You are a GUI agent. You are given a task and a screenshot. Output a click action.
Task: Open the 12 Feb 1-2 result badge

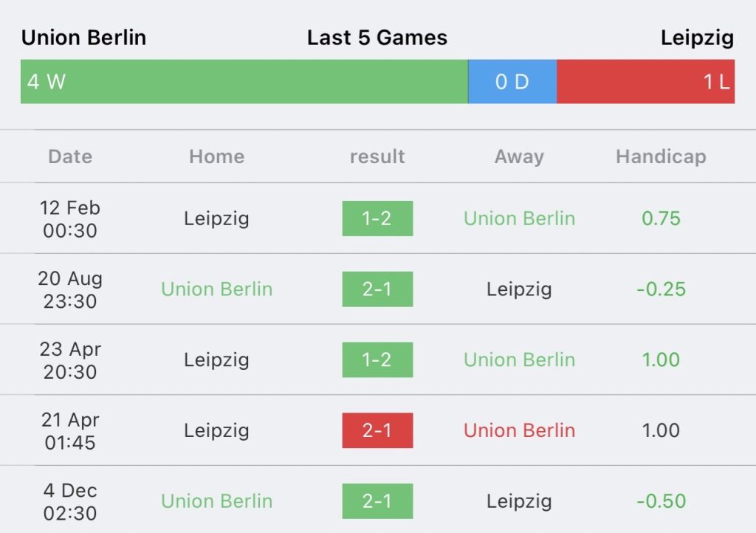[x=377, y=219]
